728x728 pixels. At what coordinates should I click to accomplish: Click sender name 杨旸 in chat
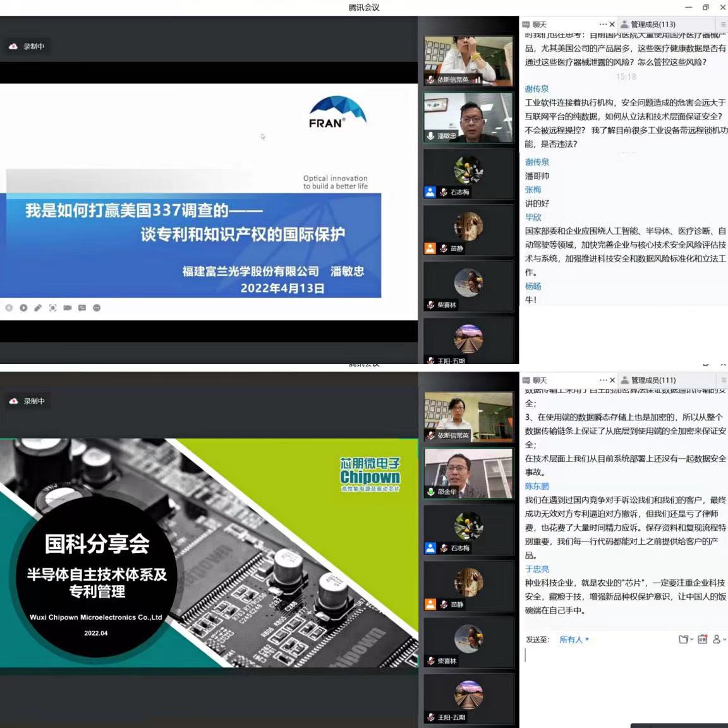533,286
